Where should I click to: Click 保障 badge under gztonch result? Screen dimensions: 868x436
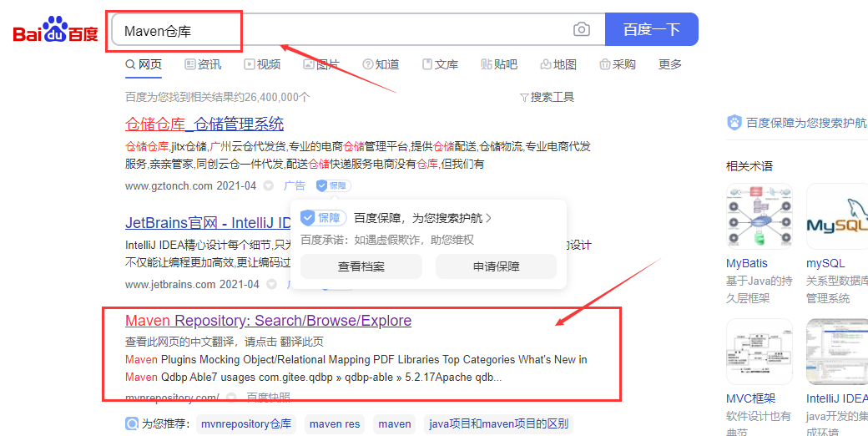tap(333, 186)
